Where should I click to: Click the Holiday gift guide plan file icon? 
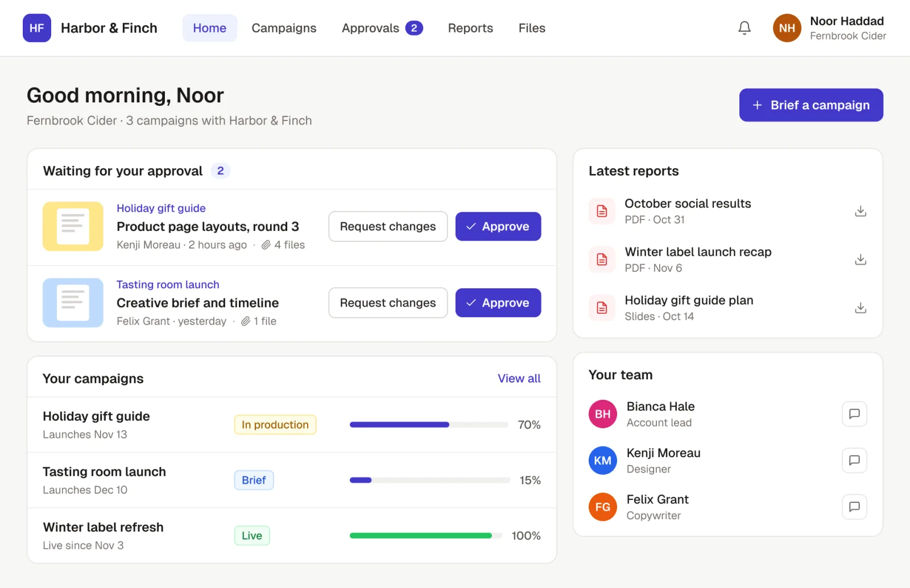[x=602, y=308]
